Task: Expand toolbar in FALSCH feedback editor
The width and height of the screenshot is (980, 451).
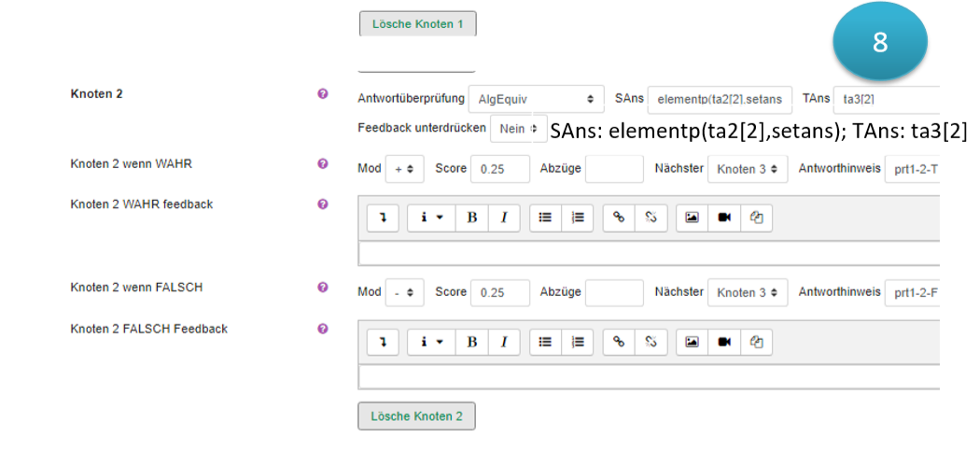Action: (383, 343)
